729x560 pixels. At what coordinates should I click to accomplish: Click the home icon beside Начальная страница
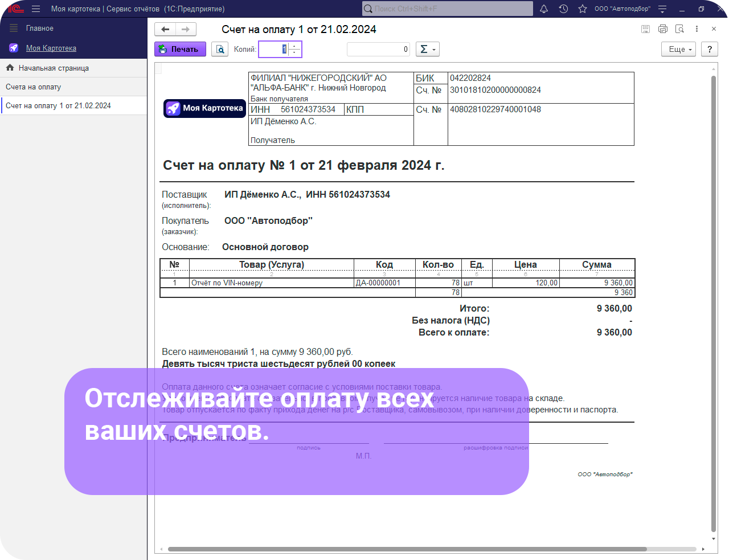[x=10, y=68]
